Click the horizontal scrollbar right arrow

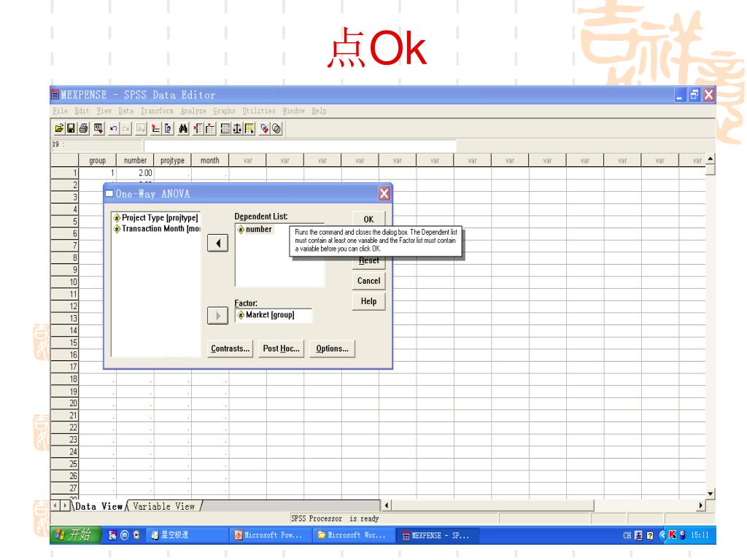click(x=701, y=506)
